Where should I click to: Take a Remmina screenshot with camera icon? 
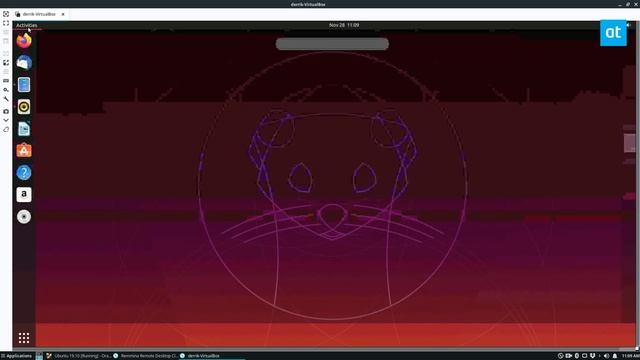click(x=6, y=111)
